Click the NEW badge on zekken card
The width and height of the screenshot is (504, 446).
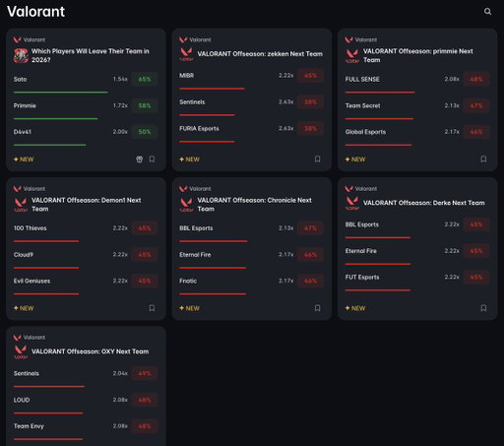click(x=189, y=159)
